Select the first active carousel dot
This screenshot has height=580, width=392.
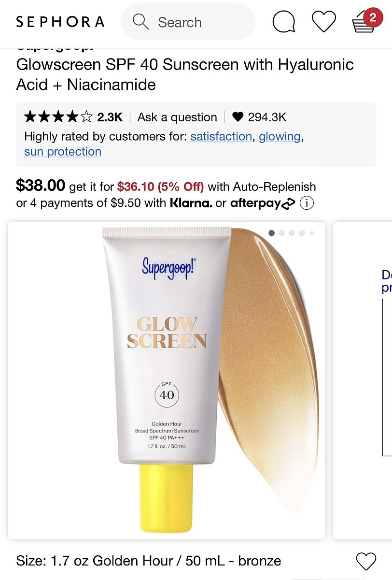(x=271, y=233)
